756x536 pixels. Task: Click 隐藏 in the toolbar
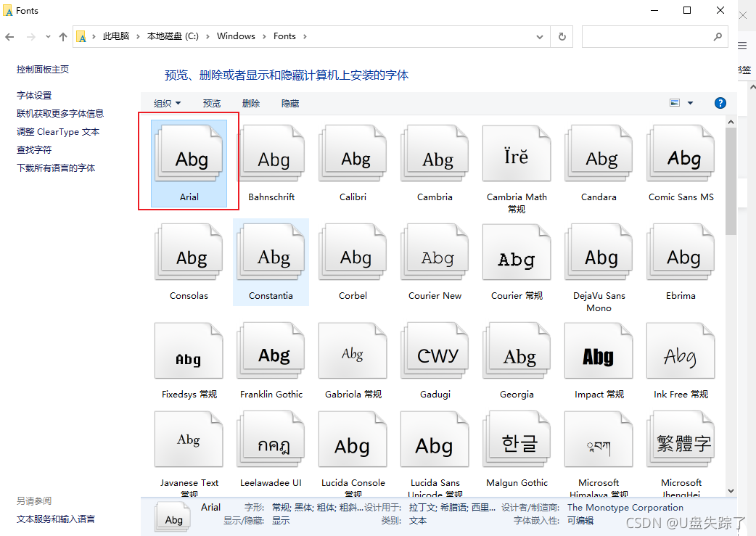click(290, 103)
